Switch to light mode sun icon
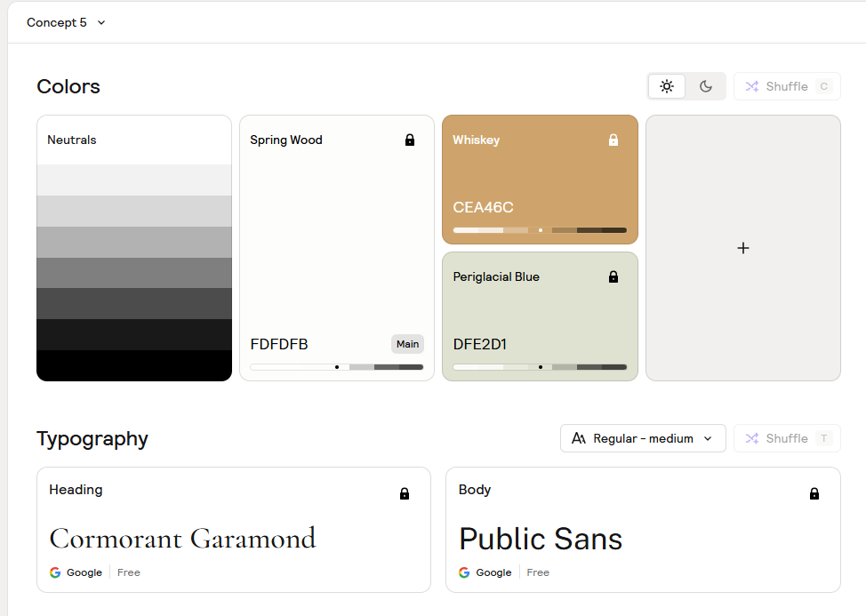Image resolution: width=866 pixels, height=616 pixels. coord(667,86)
